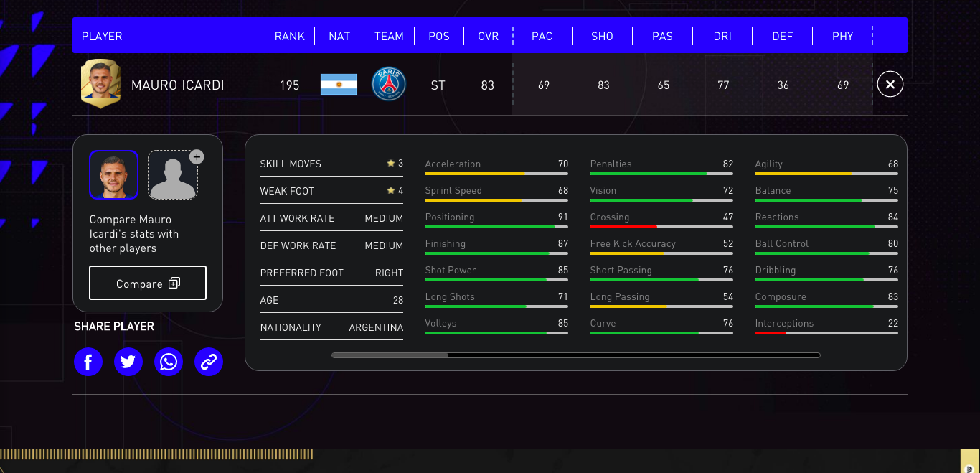Sort by OVR column header
Image resolution: width=980 pixels, height=473 pixels.
[x=489, y=36]
